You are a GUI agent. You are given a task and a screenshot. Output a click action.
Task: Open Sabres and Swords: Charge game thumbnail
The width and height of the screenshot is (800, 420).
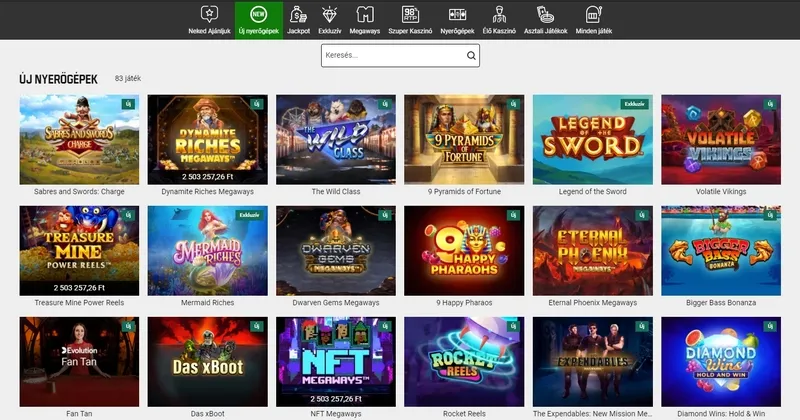80,138
